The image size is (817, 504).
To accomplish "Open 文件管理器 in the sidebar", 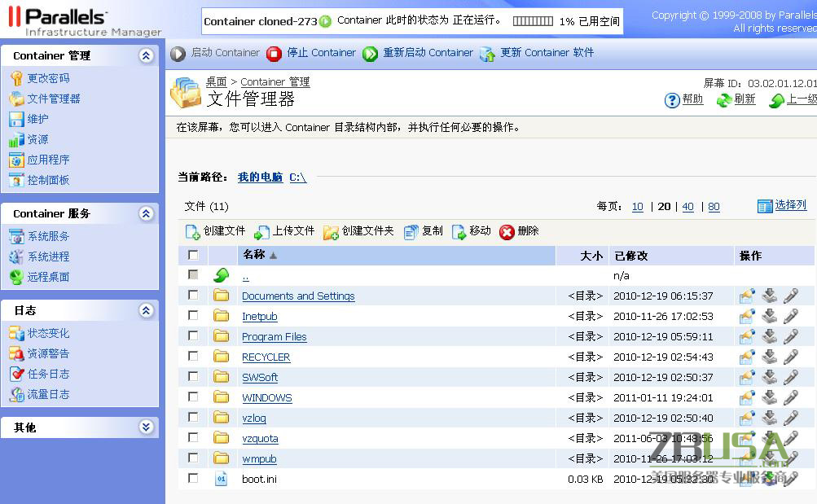I will [54, 99].
